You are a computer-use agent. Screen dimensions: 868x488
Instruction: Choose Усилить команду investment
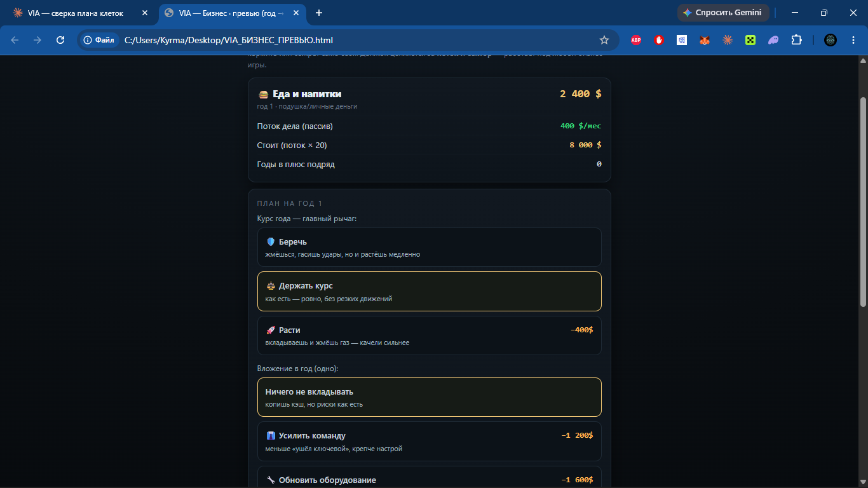[x=429, y=441]
